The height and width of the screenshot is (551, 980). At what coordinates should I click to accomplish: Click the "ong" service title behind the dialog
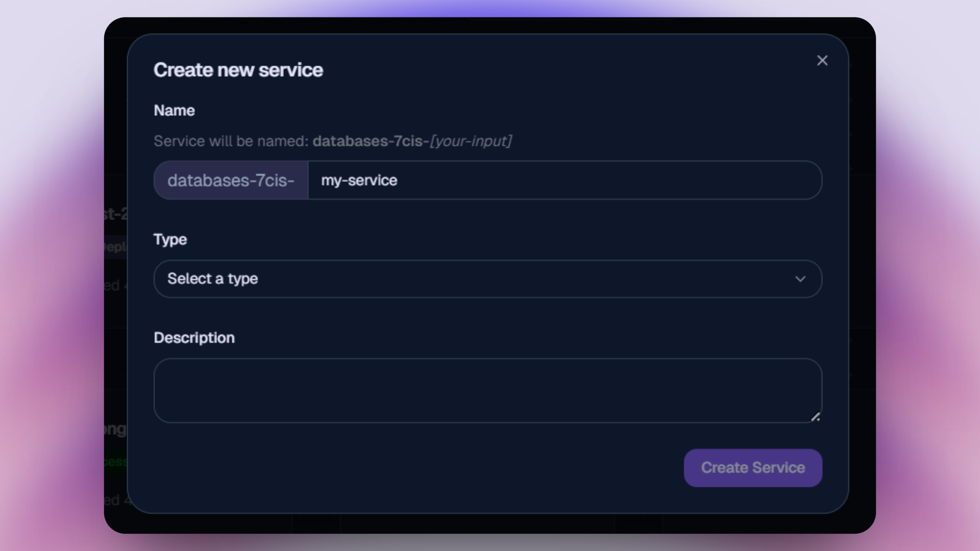115,429
